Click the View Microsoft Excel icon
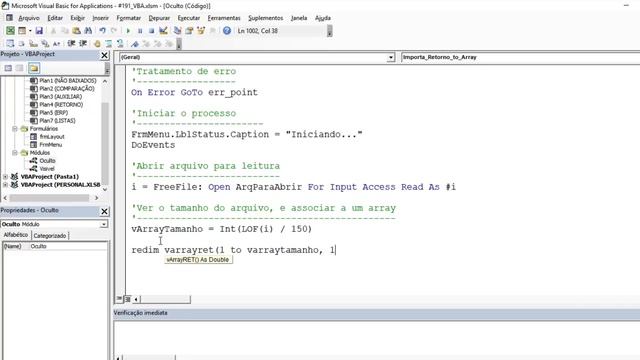 pyautogui.click(x=10, y=31)
